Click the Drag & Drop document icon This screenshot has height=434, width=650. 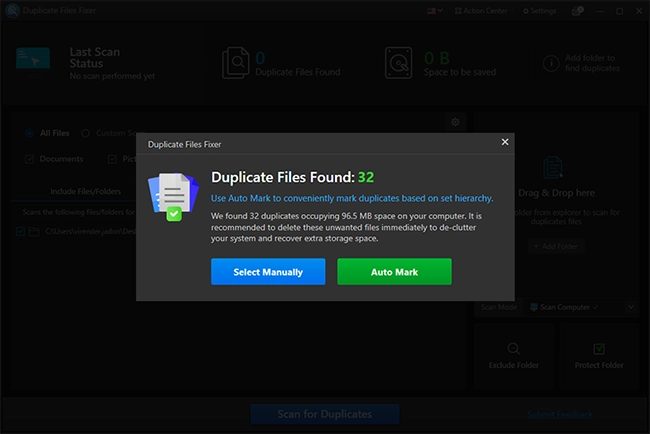point(553,167)
